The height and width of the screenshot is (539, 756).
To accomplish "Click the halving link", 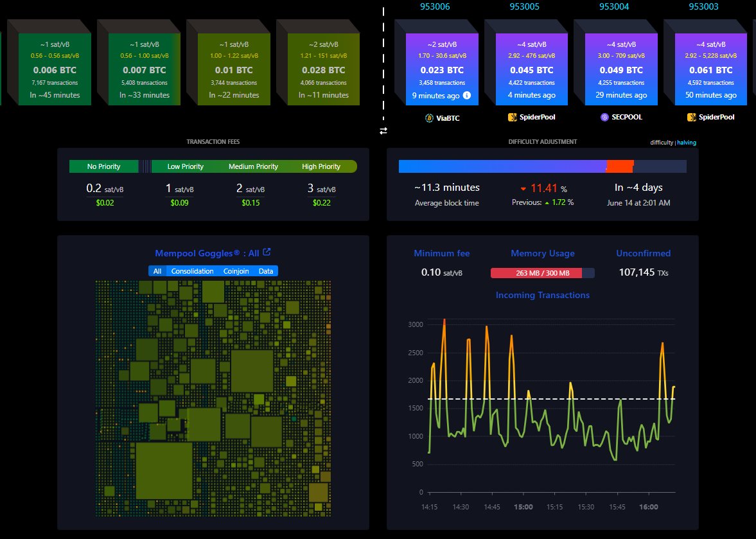I will tap(687, 142).
